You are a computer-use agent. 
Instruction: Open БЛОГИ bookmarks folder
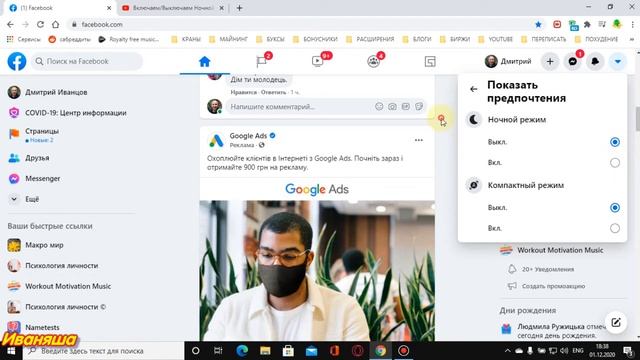(417, 39)
